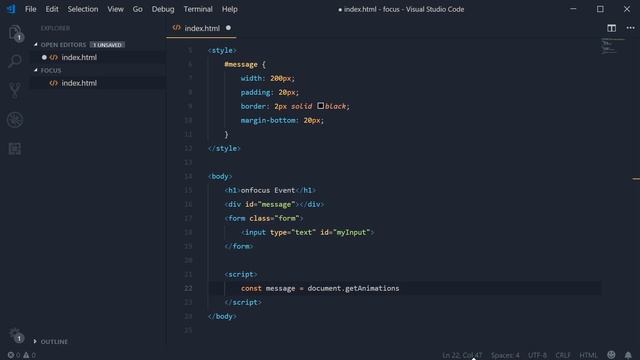The width and height of the screenshot is (640, 360).
Task: Open the Extensions view
Action: pyautogui.click(x=15, y=149)
